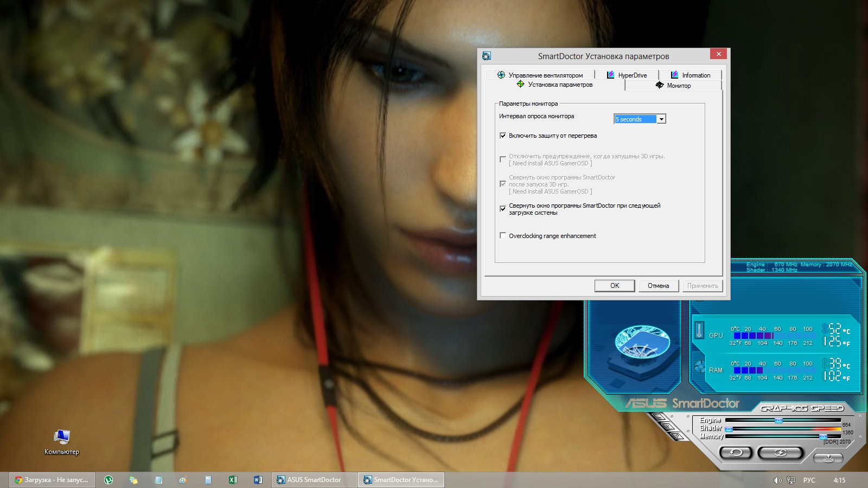Switch to ASUS SmartDoctor taskbar window
The height and width of the screenshot is (488, 868).
(x=314, y=480)
